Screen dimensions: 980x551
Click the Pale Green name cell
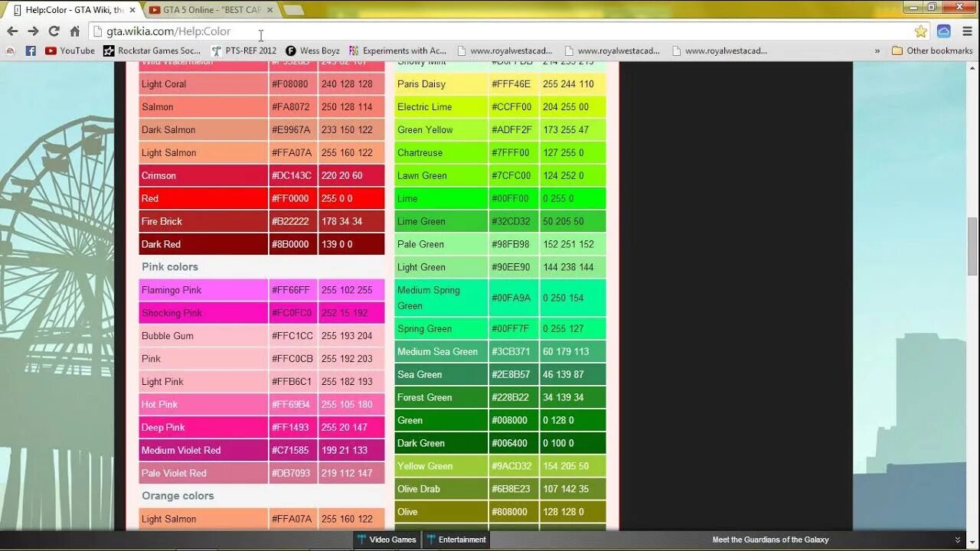click(x=441, y=244)
